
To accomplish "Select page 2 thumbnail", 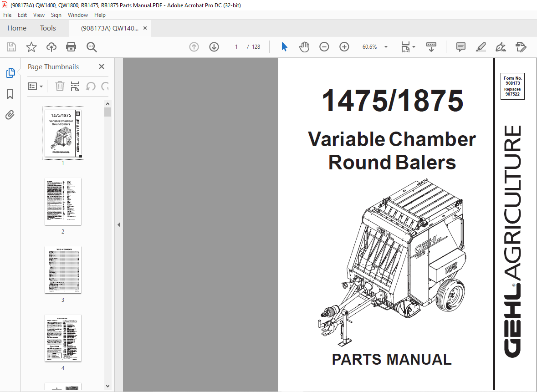I will (63, 201).
